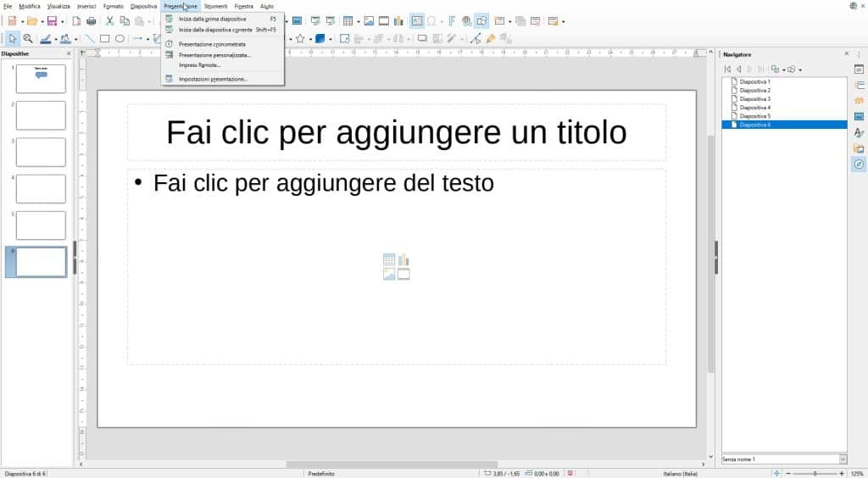
Task: Open the star shapes dropdown arrow
Action: click(x=309, y=39)
